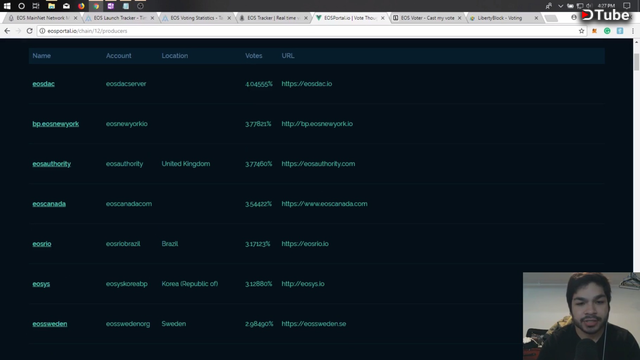Close the LibertyBlock Voting tab

[x=536, y=18]
